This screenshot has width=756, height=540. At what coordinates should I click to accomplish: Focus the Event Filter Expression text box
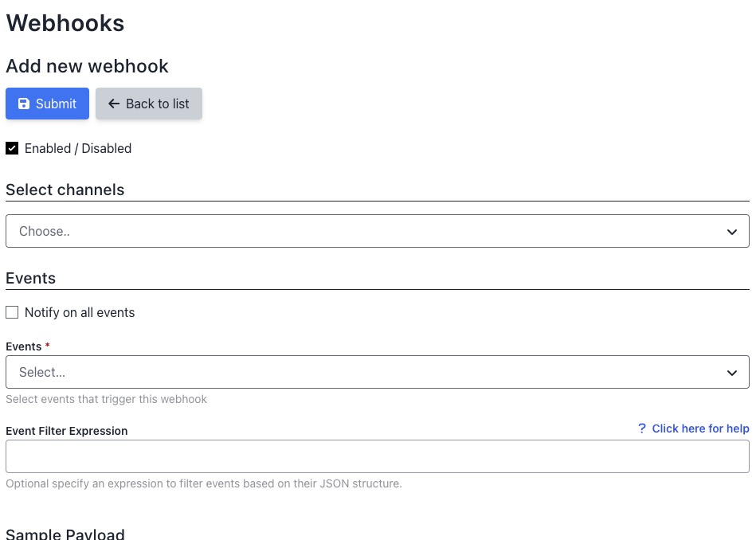pos(378,456)
